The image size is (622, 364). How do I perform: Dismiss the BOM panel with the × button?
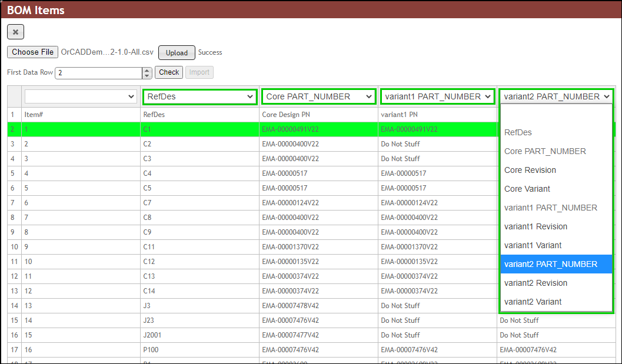click(15, 32)
